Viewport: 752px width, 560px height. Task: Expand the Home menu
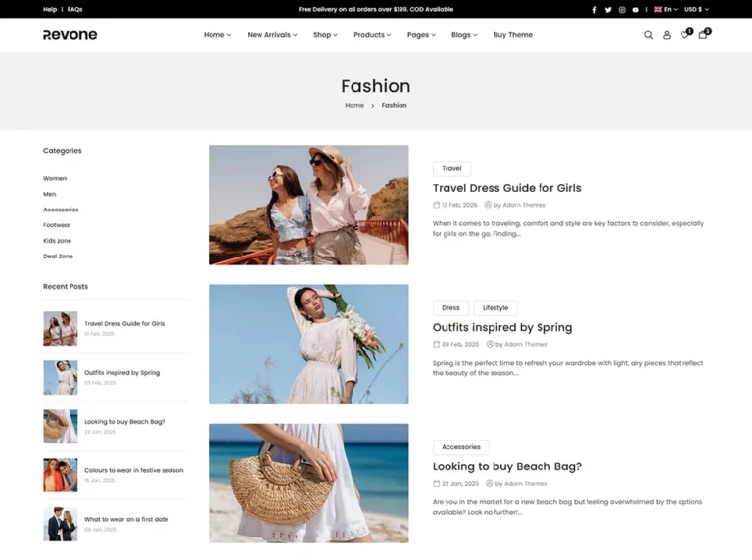click(x=217, y=35)
